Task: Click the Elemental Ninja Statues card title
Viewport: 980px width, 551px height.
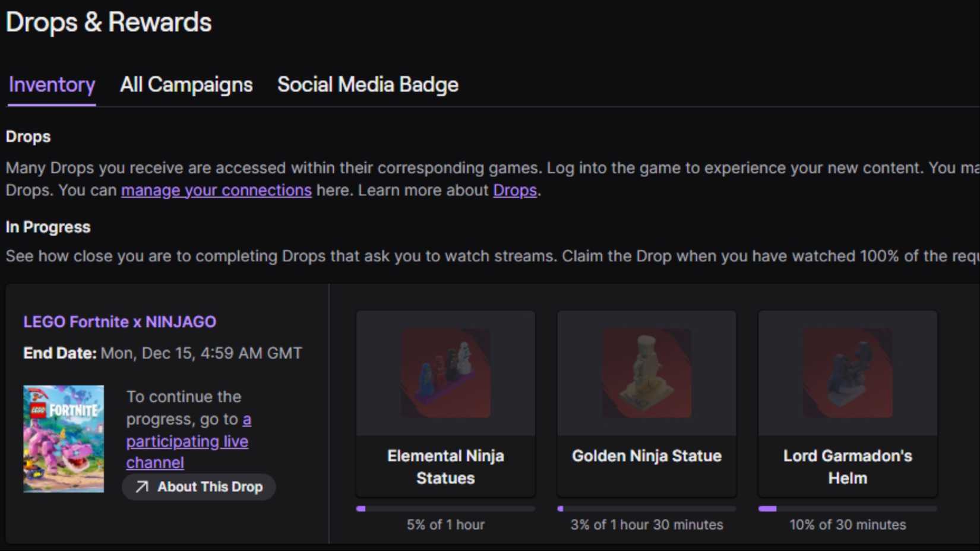Action: point(445,467)
